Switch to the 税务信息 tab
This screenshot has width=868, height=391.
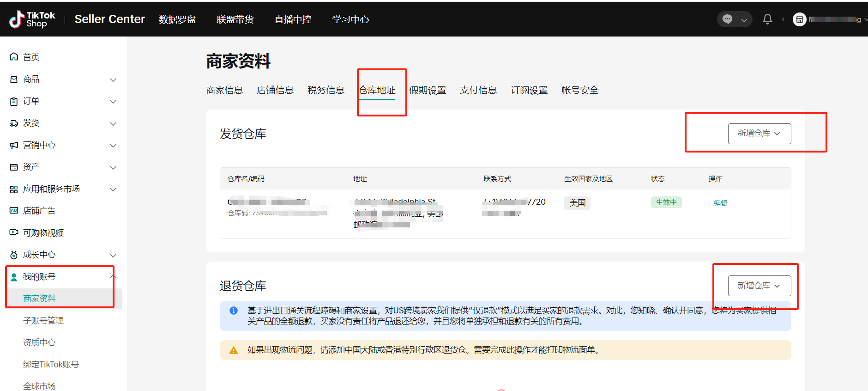pos(326,90)
